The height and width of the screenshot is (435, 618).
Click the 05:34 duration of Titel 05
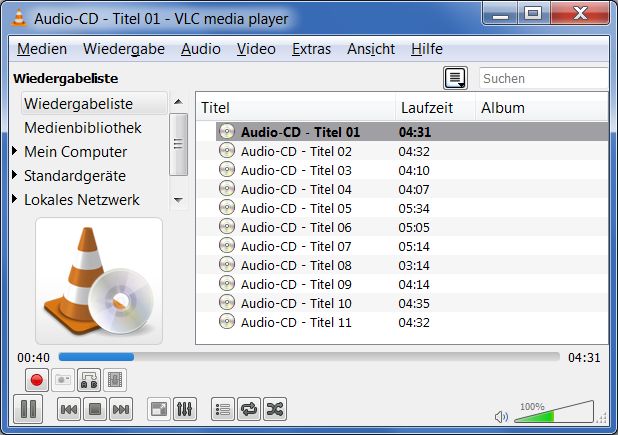point(414,208)
